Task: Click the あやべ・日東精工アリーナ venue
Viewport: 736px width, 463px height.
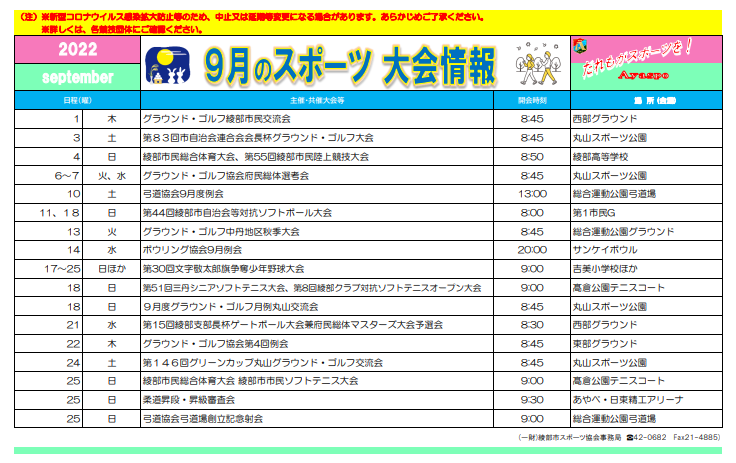Action: click(628, 399)
